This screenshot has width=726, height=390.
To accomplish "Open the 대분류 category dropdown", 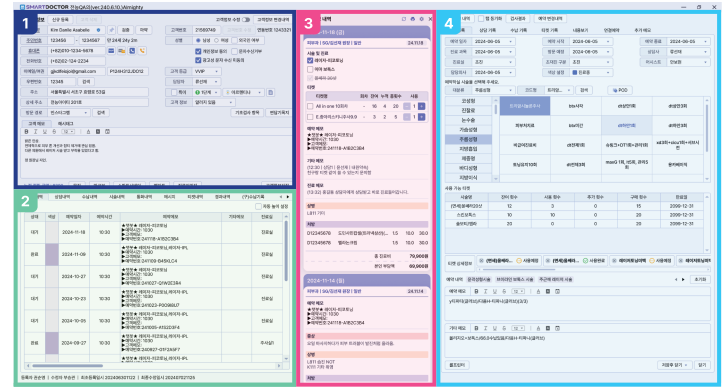I will point(494,90).
